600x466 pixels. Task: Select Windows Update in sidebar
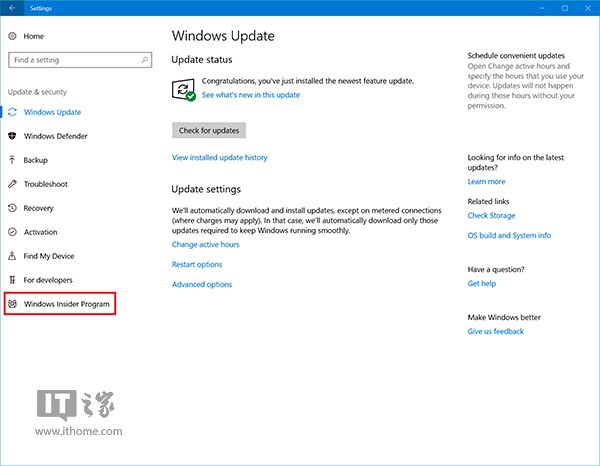click(52, 112)
